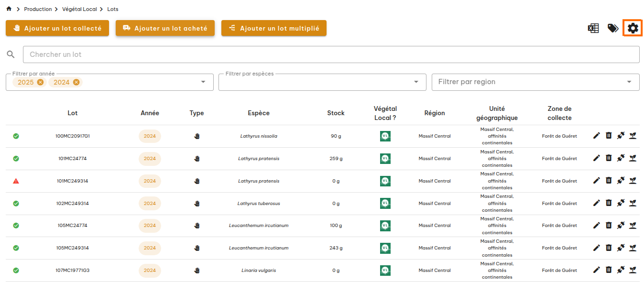Image resolution: width=644 pixels, height=282 pixels.
Task: Expand the Filtrer par année dropdown
Action: coord(204,82)
